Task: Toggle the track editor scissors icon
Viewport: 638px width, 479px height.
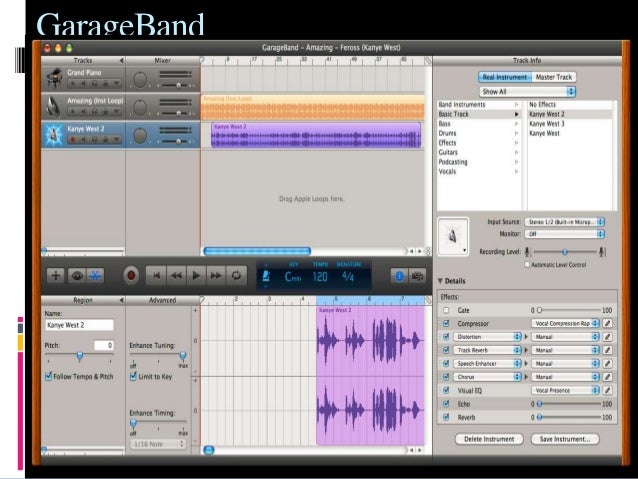Action: pyautogui.click(x=95, y=276)
